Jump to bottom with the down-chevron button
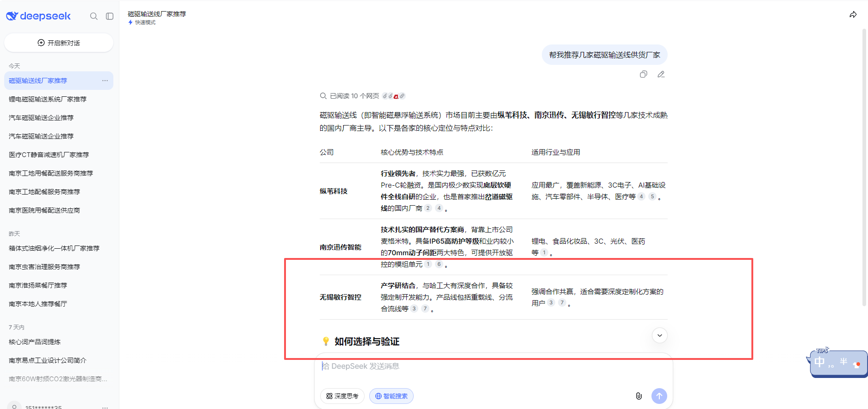This screenshot has width=868, height=409. [x=660, y=335]
